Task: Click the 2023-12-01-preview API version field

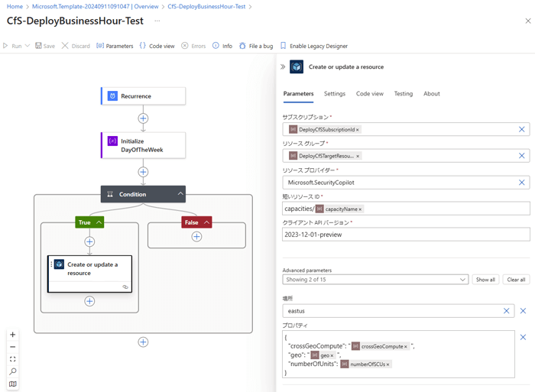Action: coord(406,235)
